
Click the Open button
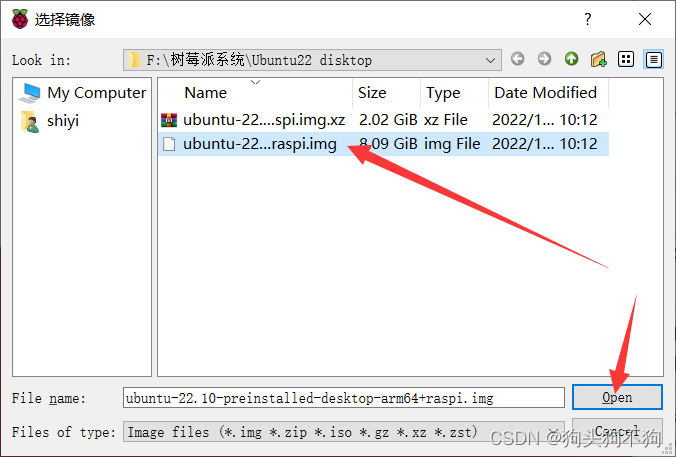617,397
